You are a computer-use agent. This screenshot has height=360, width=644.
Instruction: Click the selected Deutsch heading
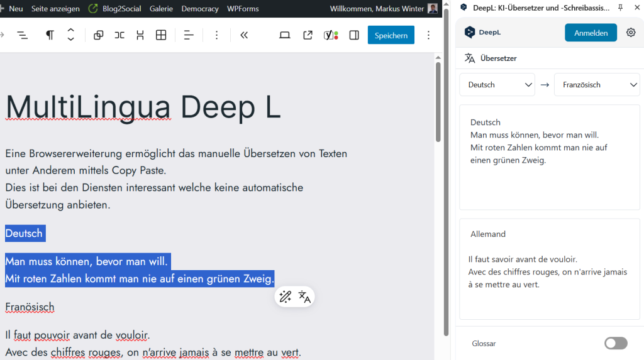24,233
